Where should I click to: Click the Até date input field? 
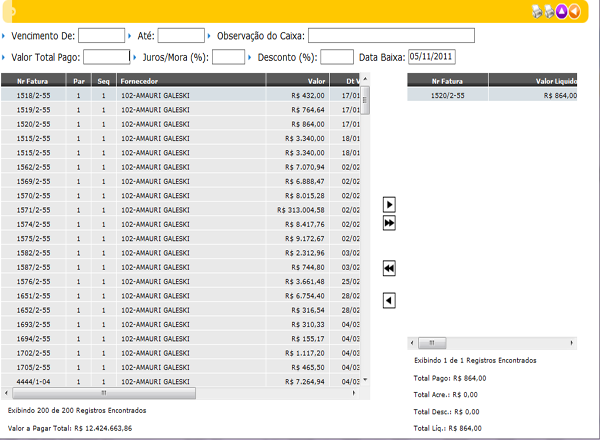180,36
